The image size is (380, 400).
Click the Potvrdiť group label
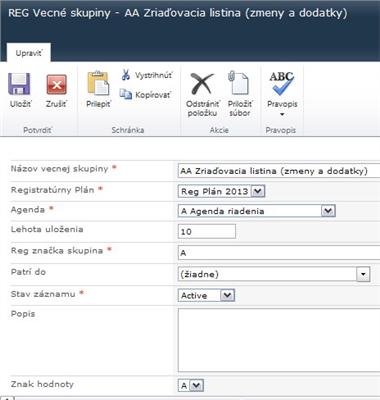click(38, 130)
